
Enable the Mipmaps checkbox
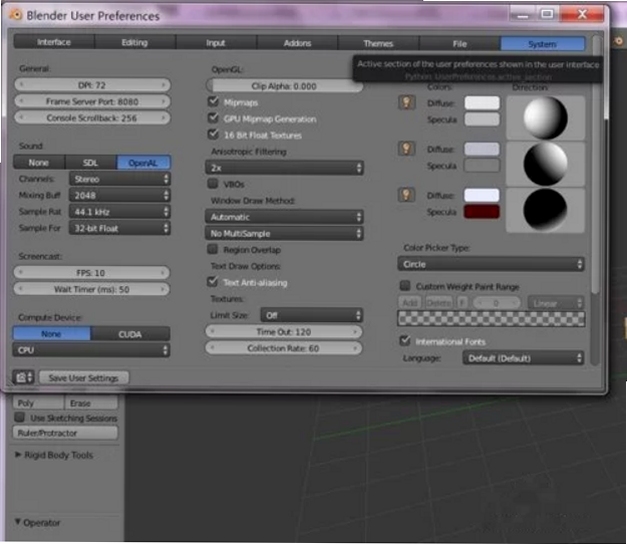[213, 102]
